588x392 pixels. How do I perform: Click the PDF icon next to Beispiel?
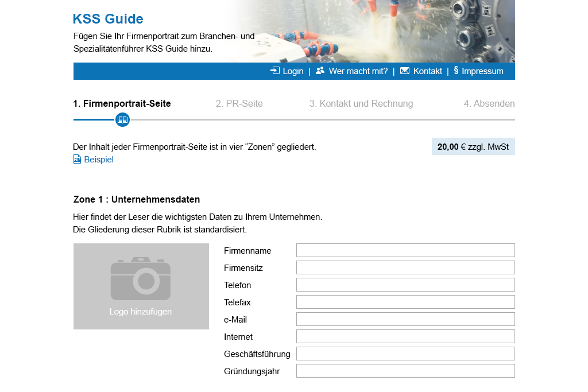pyautogui.click(x=78, y=160)
